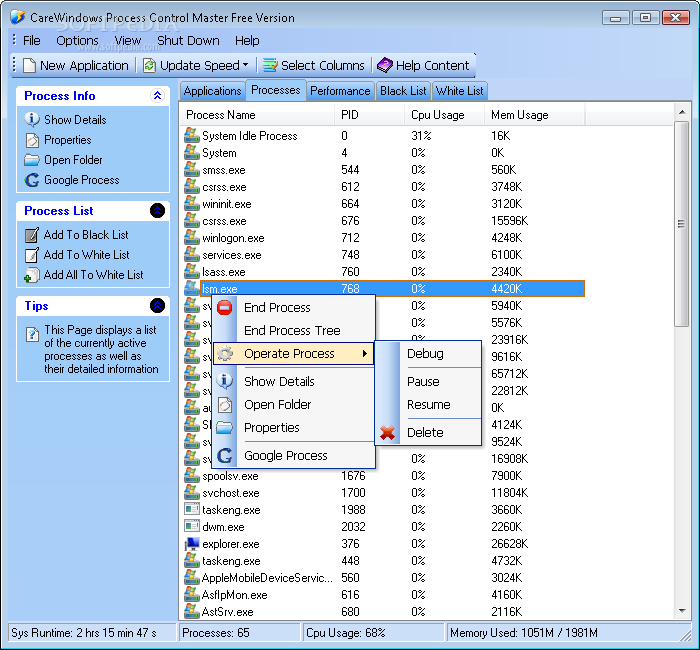Click the scrollbar up arrow
Image resolution: width=700 pixels, height=650 pixels.
coord(682,112)
